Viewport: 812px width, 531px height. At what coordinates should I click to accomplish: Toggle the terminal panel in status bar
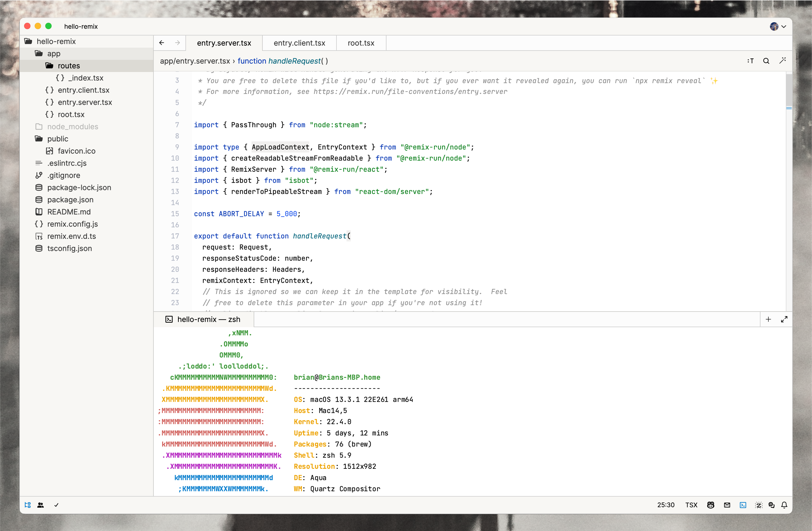[743, 505]
